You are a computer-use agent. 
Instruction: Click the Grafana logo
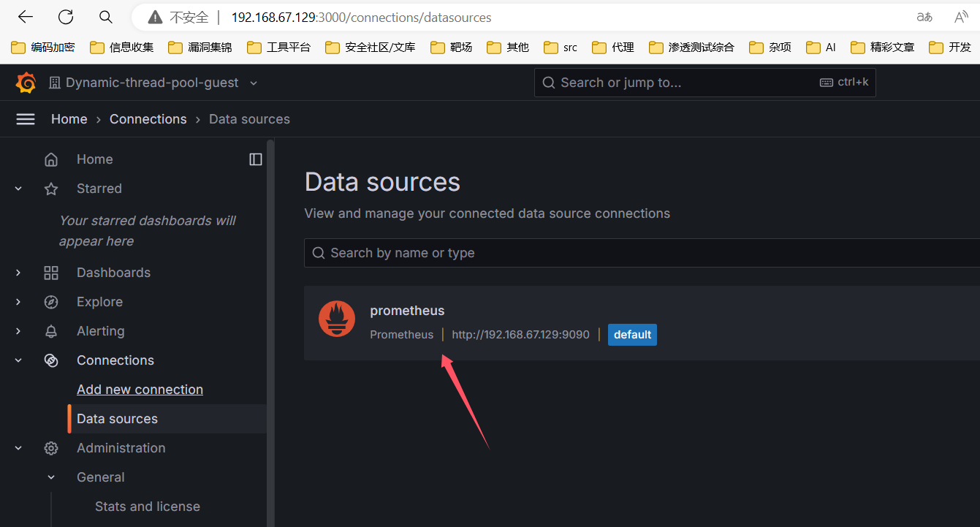pos(26,83)
